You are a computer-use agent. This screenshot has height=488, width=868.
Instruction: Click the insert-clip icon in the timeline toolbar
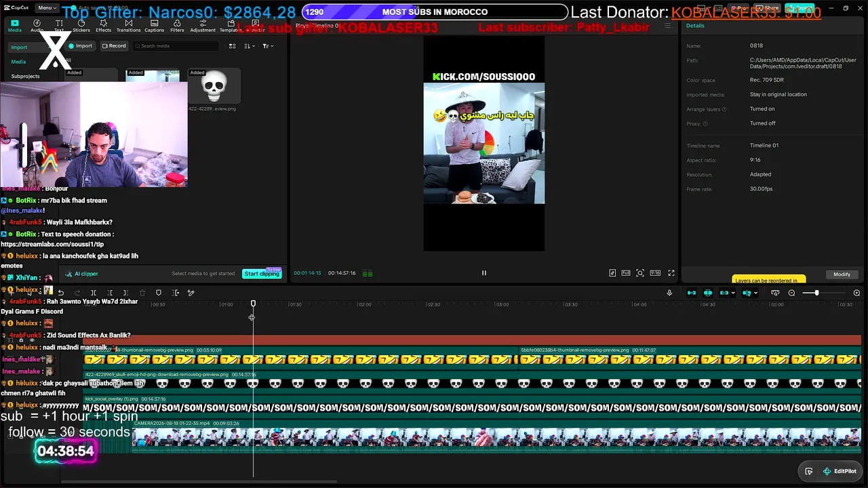(176, 293)
